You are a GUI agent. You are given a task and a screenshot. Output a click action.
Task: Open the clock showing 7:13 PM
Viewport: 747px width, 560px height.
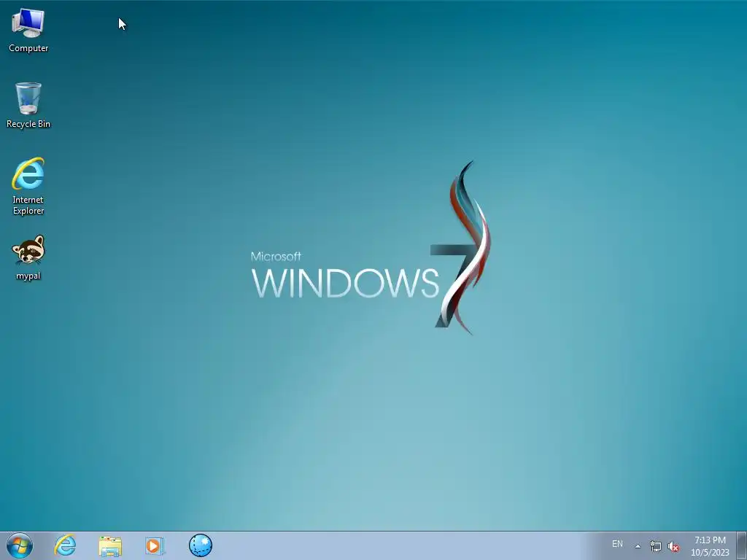pos(711,546)
